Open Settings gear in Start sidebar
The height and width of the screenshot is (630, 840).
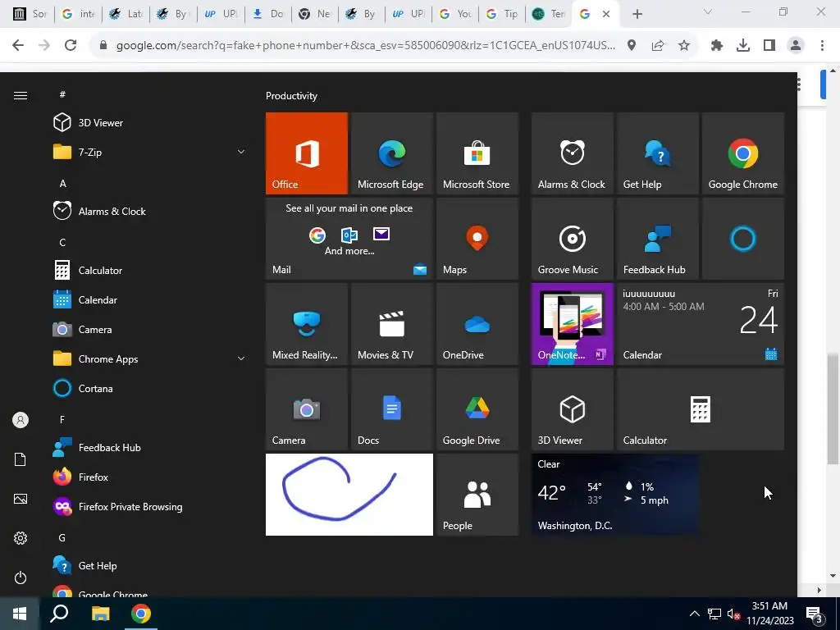point(21,538)
